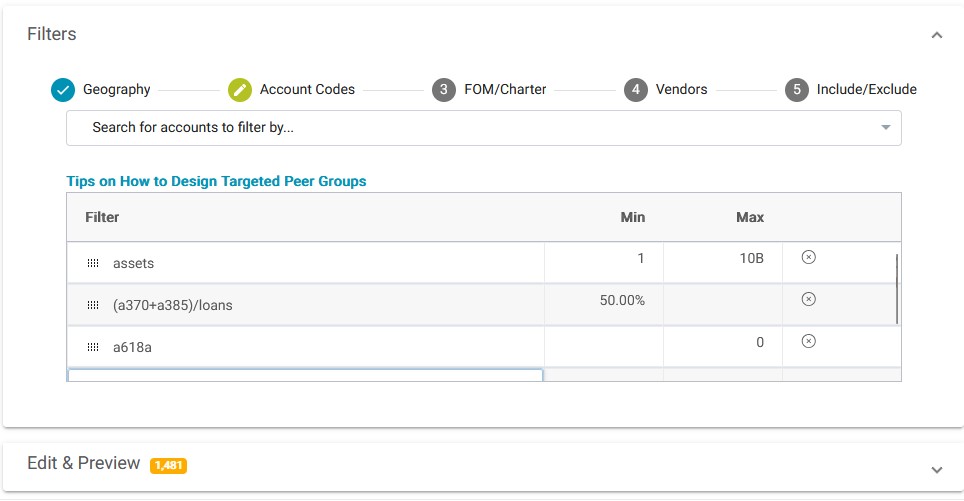The width and height of the screenshot is (964, 501).
Task: Remove the assets filter row
Action: tap(809, 258)
